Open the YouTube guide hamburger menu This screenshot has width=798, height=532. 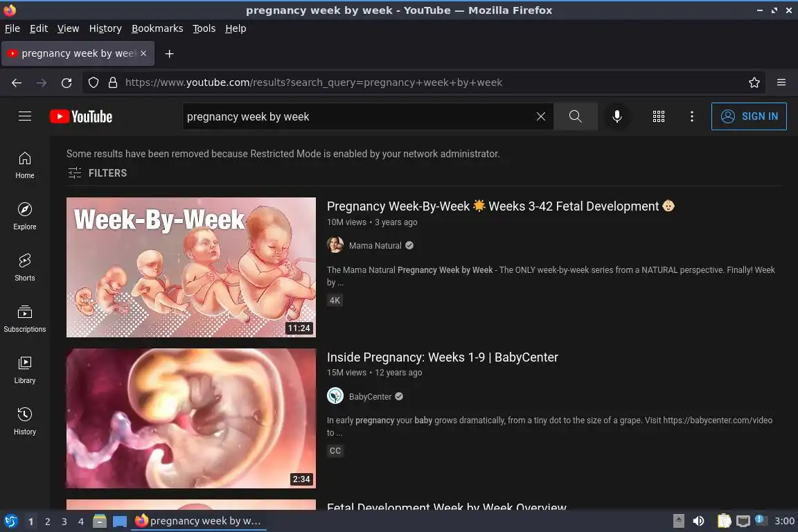(x=24, y=116)
